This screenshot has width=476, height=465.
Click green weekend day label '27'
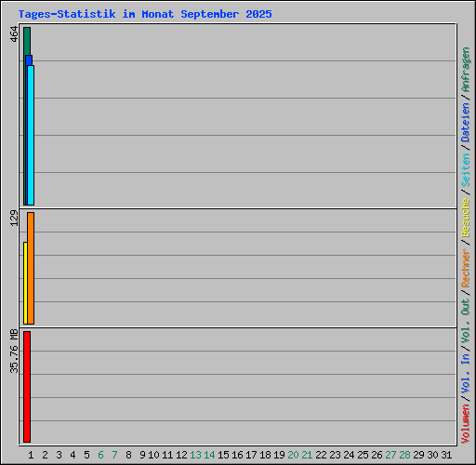(390, 455)
